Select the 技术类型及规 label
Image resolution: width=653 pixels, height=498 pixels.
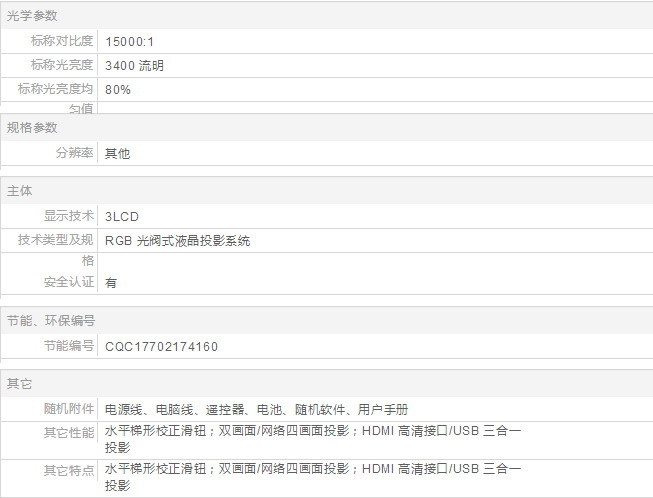tap(55, 239)
